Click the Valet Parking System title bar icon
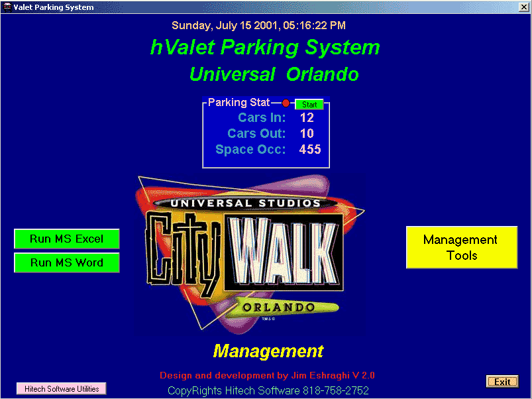This screenshot has height=399, width=532. [x=7, y=7]
